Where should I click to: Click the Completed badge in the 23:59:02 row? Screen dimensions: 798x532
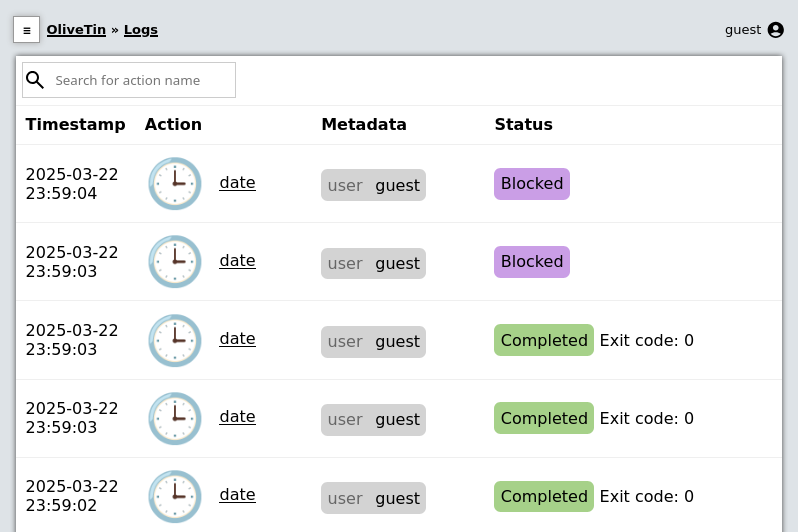543,496
